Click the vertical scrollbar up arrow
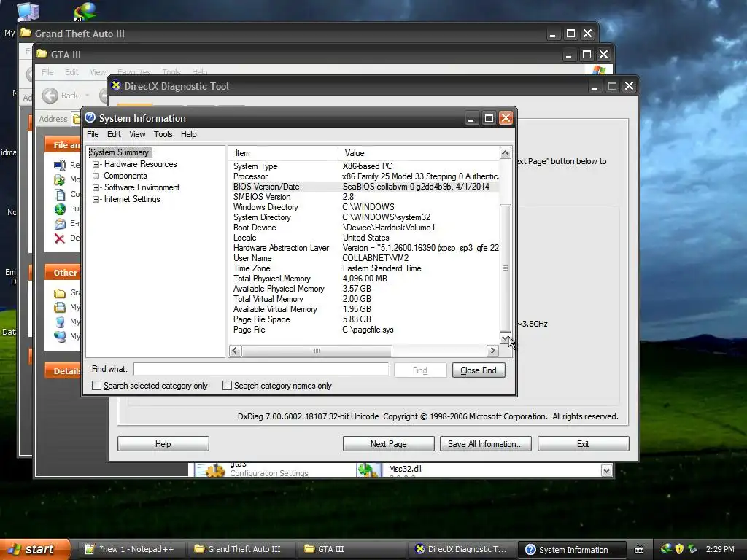747x560 pixels. (x=505, y=153)
